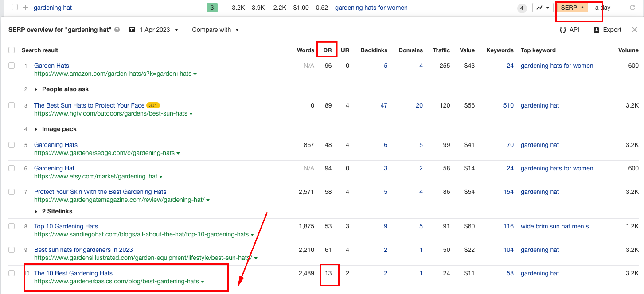Open The Best Sun Hats to Protect Your Face

[x=89, y=105]
